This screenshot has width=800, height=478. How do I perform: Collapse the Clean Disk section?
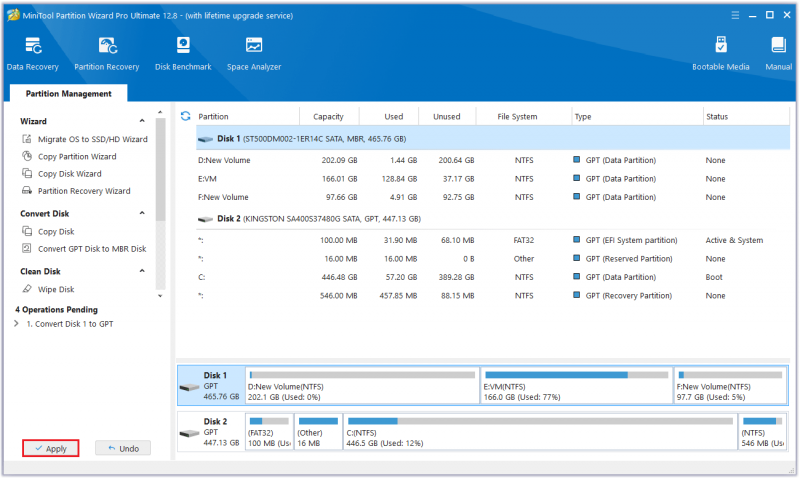click(142, 271)
